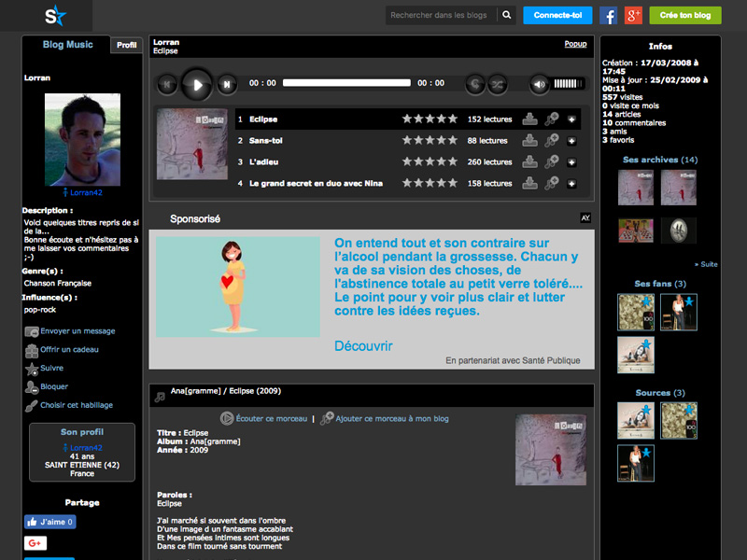Toggle repeat mode in the player
Screen dimensions: 747x560
[x=474, y=84]
